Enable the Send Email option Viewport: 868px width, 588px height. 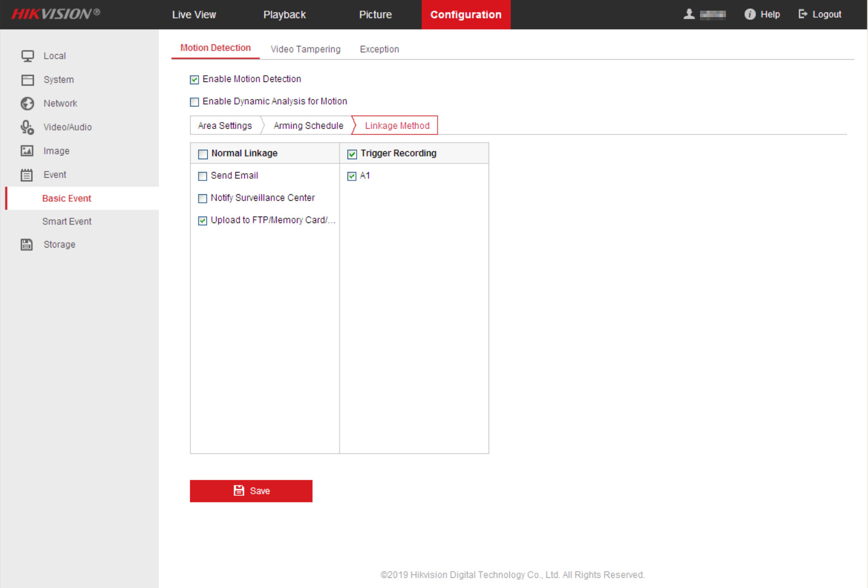pyautogui.click(x=202, y=176)
